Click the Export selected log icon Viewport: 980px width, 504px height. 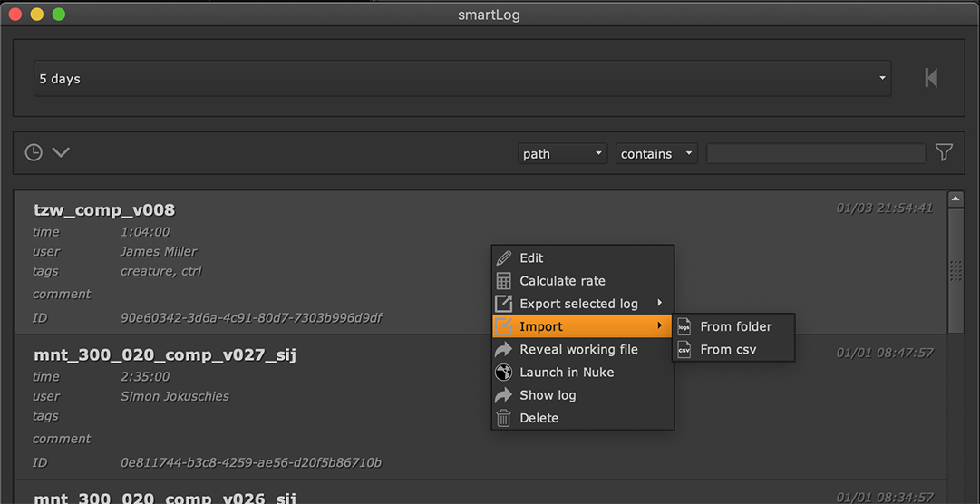[504, 304]
